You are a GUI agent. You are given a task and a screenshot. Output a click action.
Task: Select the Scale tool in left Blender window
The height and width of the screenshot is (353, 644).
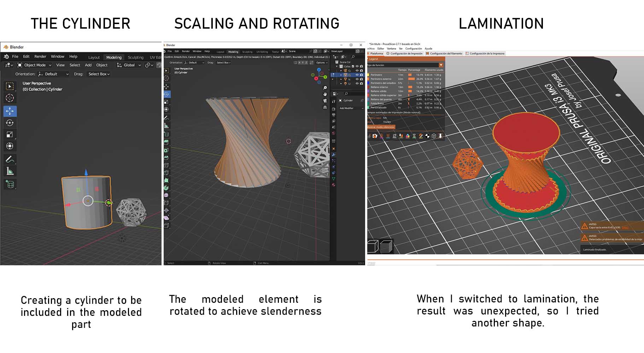click(x=10, y=134)
